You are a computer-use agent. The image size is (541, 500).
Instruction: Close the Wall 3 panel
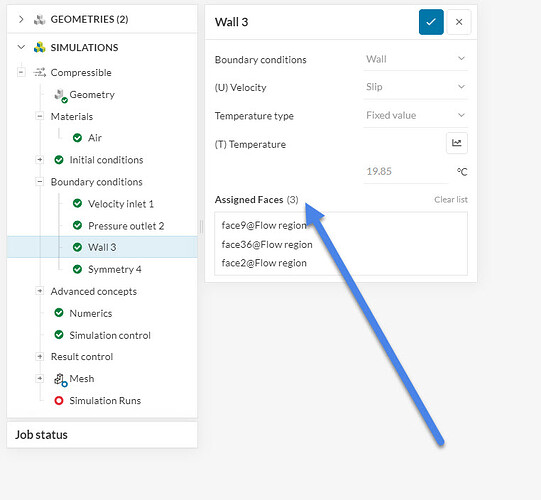tap(459, 22)
